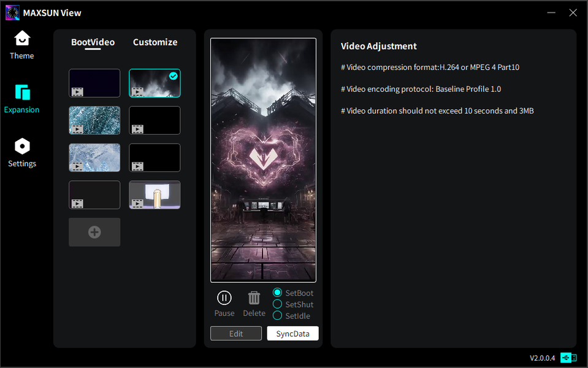Click the Edit button
This screenshot has width=588, height=368.
click(x=236, y=334)
